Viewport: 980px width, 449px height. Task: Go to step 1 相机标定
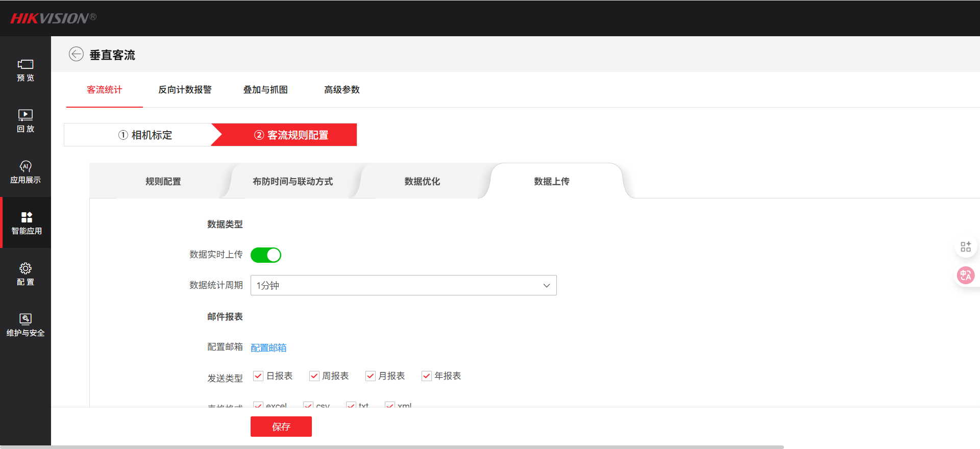(145, 135)
